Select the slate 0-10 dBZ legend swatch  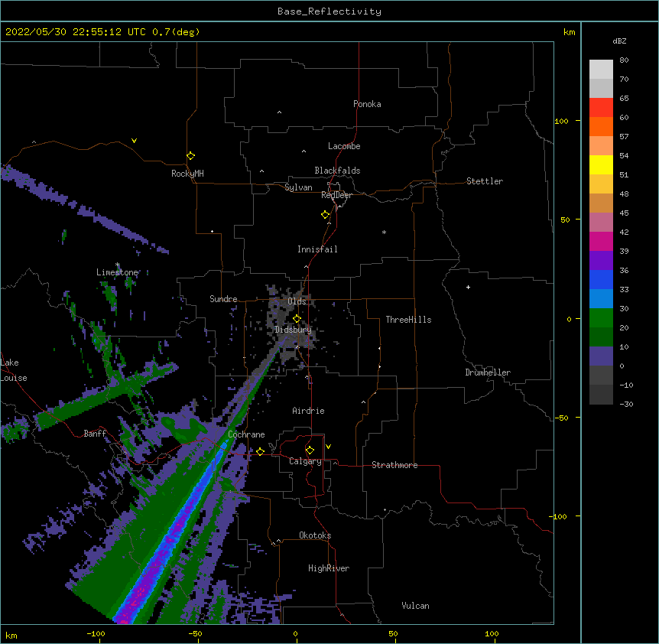(x=601, y=356)
